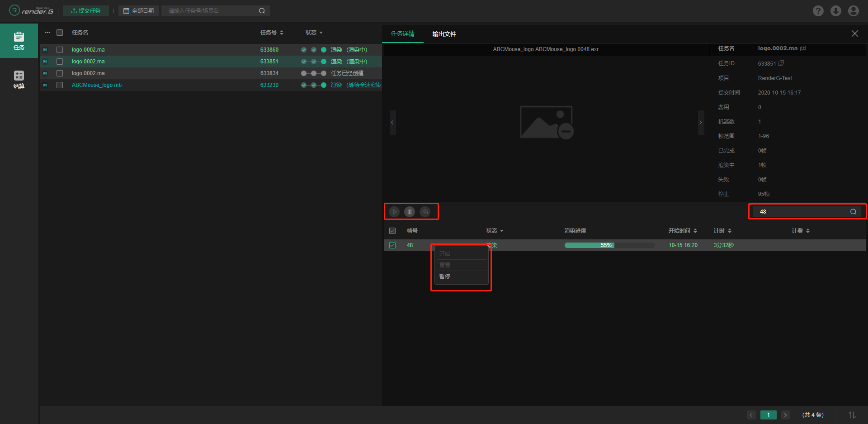This screenshot has height=424, width=868.
Task: Click the 任务名 column header
Action: tap(80, 33)
